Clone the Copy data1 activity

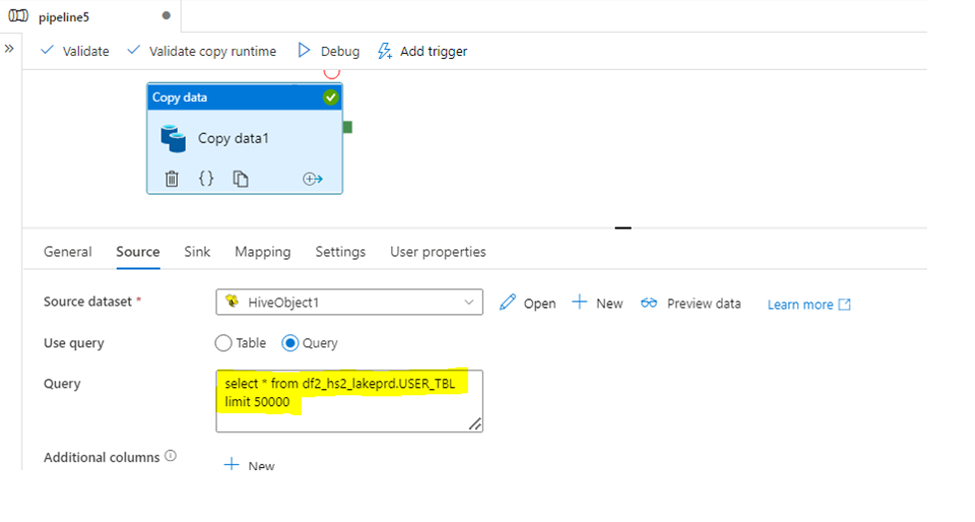click(241, 179)
